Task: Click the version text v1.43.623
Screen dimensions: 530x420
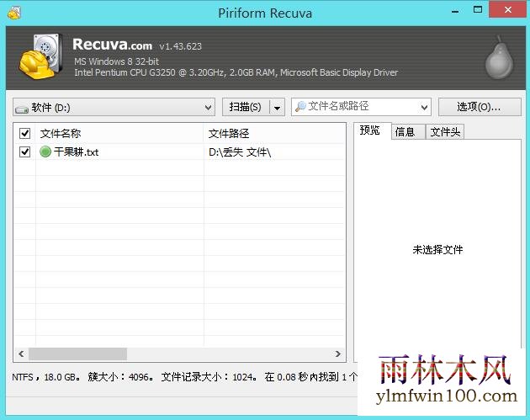Action: [x=181, y=46]
